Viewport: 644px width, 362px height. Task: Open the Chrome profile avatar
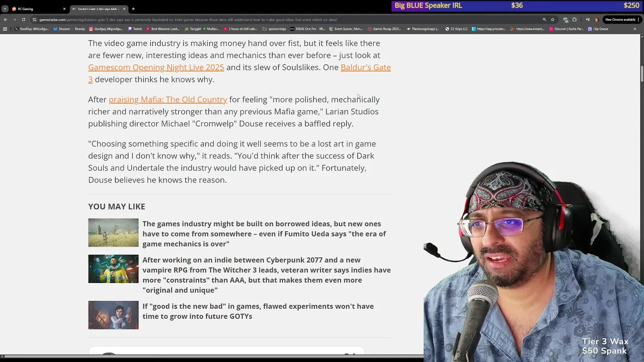[x=596, y=20]
